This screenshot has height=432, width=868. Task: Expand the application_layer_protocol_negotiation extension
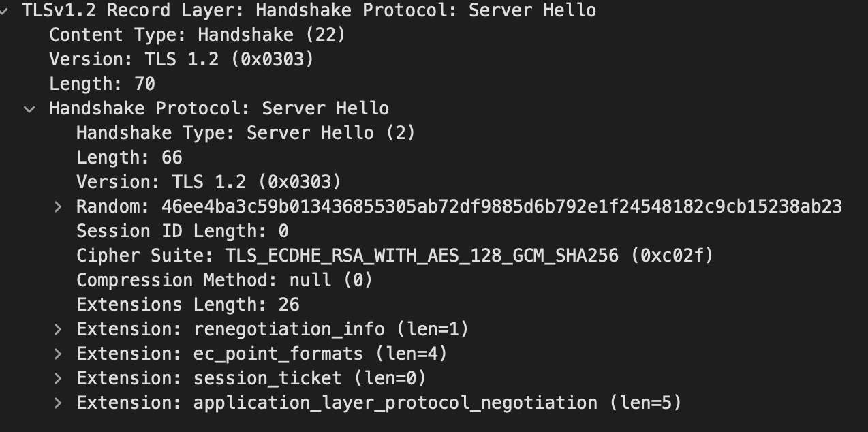[x=58, y=403]
